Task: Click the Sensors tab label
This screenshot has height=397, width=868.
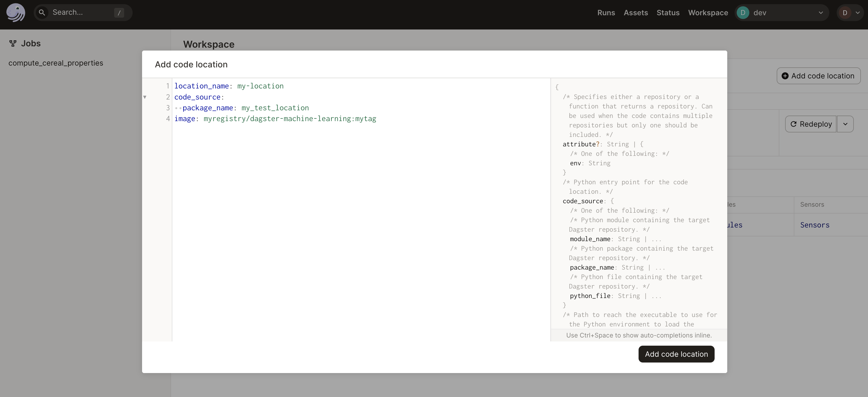Action: 812,204
